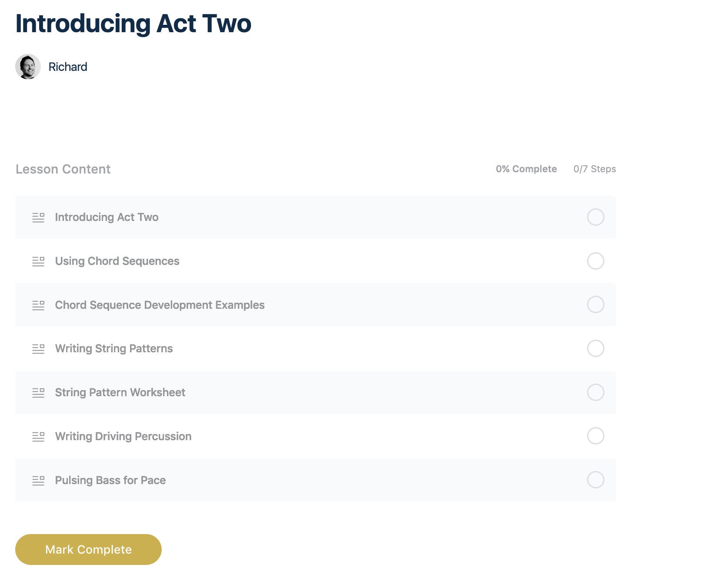Toggle completion circle for Using Chord Sequences
Viewport: 701px width, 588px height.
pos(595,261)
